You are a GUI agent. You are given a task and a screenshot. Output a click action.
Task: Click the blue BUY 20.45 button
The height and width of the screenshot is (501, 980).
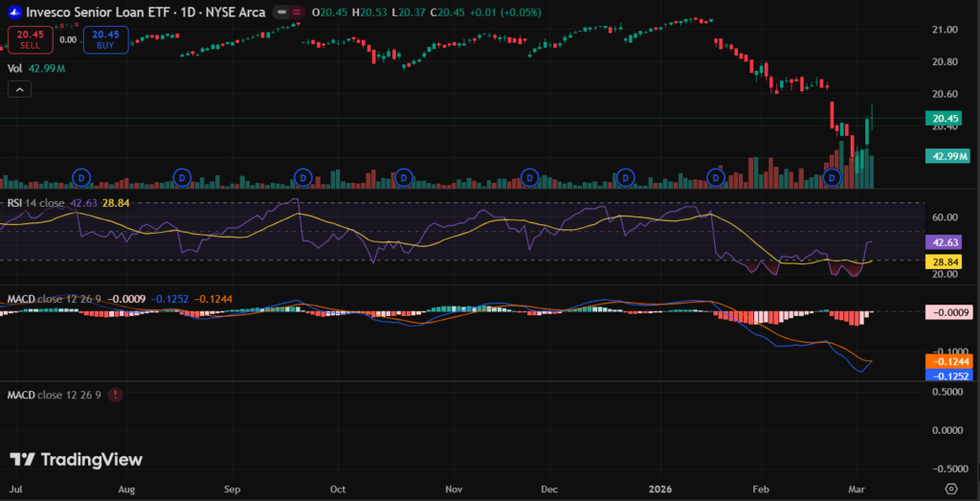coord(103,39)
